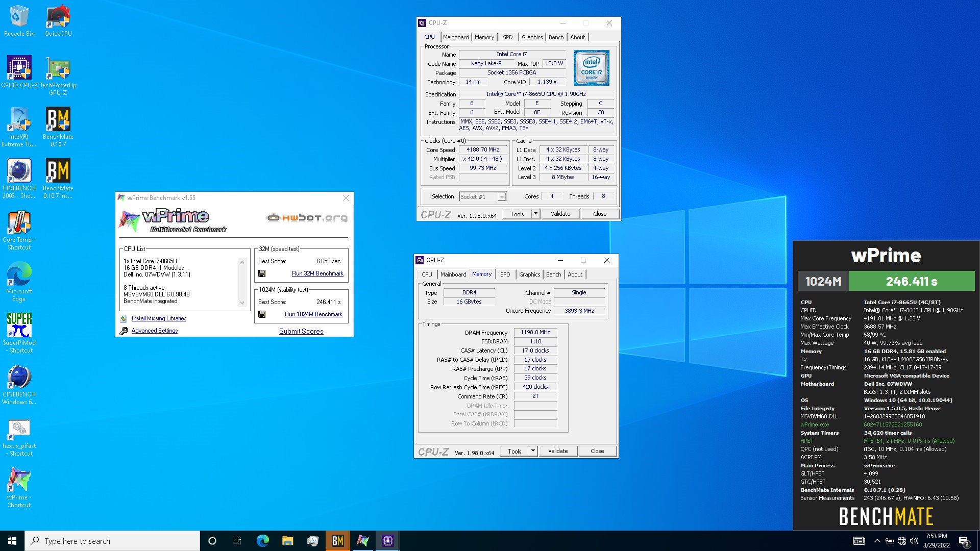Open Tools dropdown arrow in lower CPU-Z
Viewport: 980px width, 551px height.
(x=533, y=451)
